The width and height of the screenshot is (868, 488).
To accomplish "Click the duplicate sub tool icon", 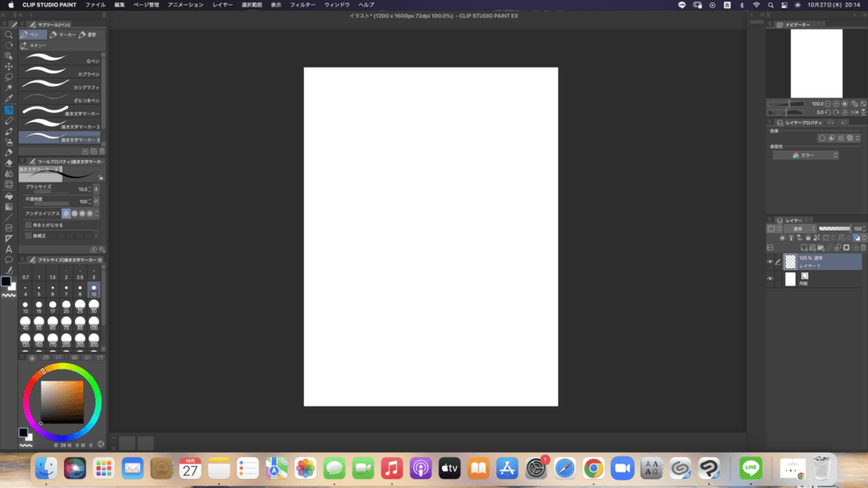I will 93,151.
